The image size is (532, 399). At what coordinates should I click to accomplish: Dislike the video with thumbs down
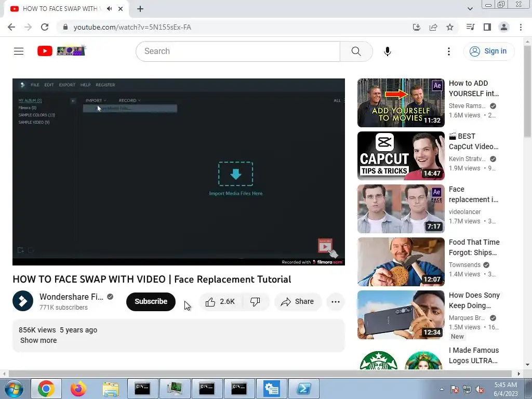pyautogui.click(x=255, y=301)
